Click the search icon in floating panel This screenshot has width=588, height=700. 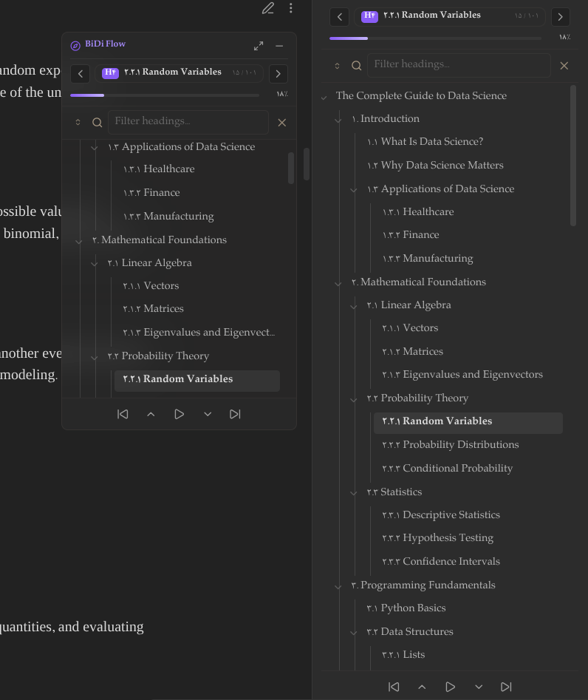pyautogui.click(x=97, y=122)
